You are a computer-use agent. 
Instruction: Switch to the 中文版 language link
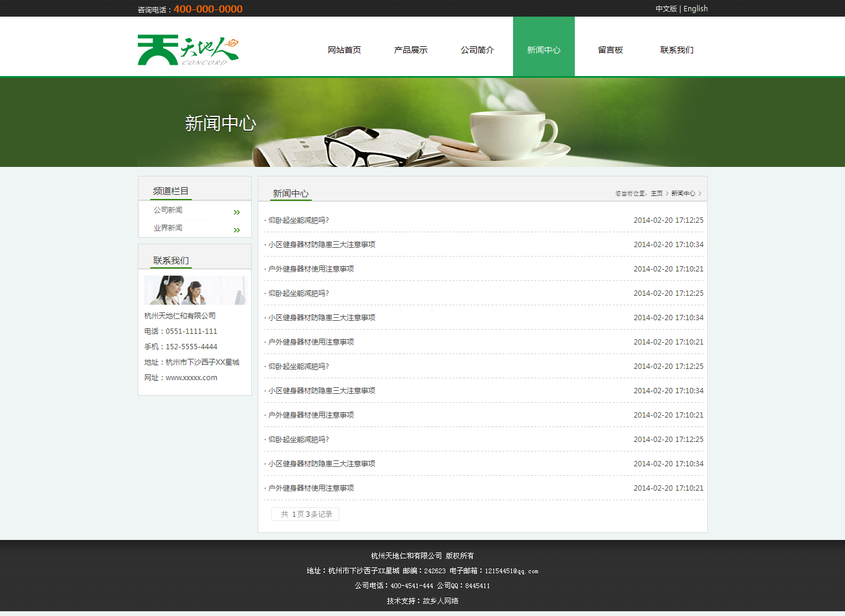pos(666,9)
